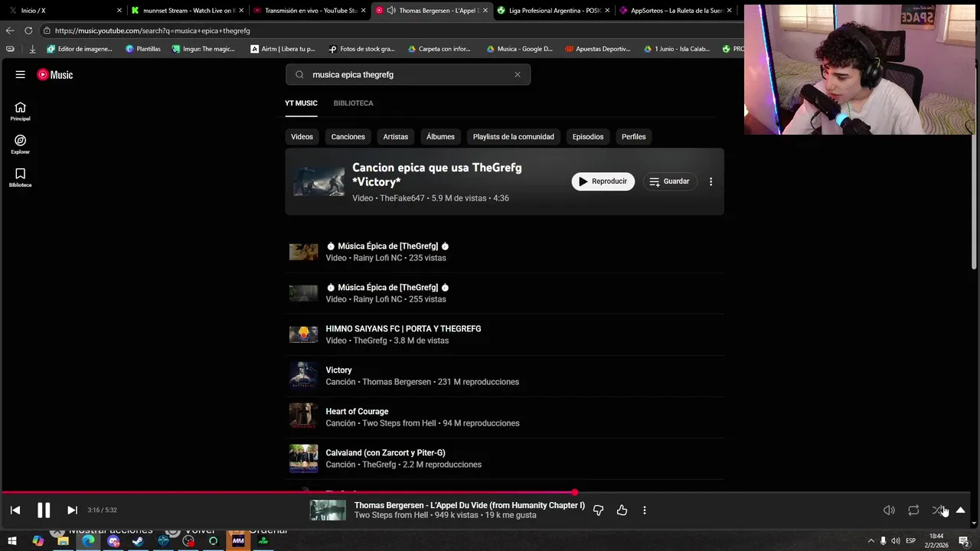This screenshot has height=551, width=980.
Task: Open the YouTube Music hamburger menu
Action: tap(21, 74)
